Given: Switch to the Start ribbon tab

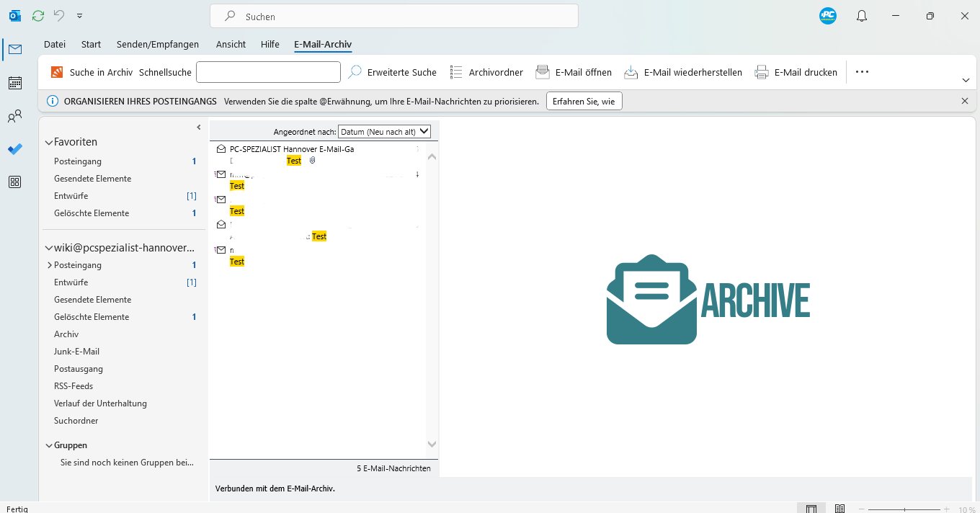Looking at the screenshot, I should click(x=91, y=44).
